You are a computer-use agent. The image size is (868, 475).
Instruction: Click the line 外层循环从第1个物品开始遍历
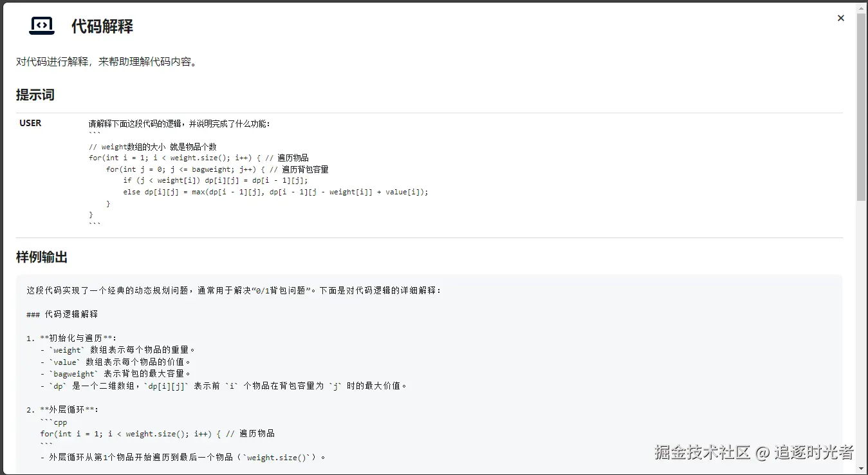[183, 458]
